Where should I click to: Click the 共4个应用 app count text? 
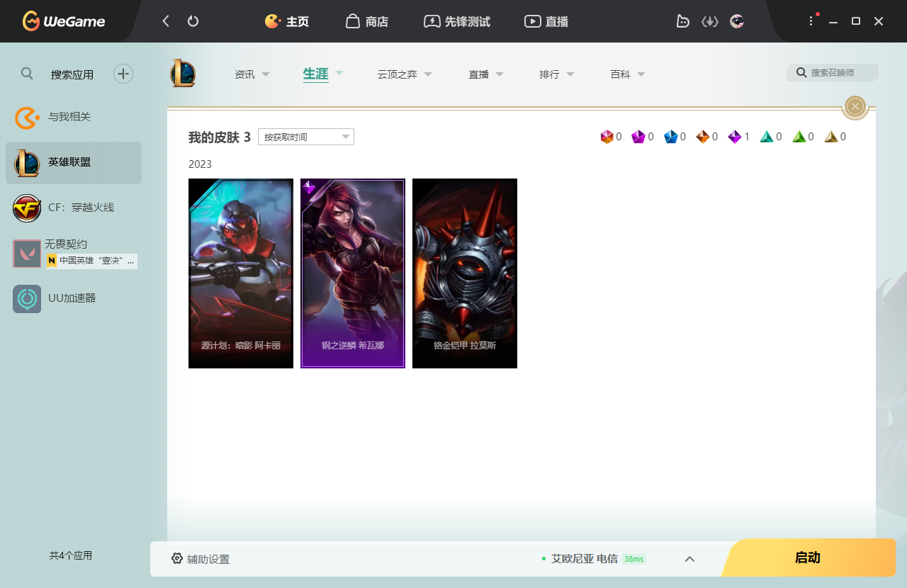(71, 555)
